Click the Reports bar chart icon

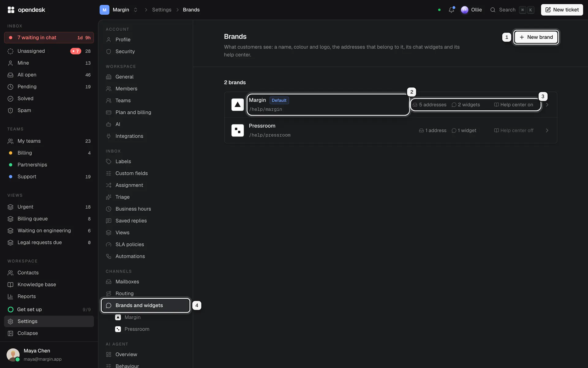point(10,297)
